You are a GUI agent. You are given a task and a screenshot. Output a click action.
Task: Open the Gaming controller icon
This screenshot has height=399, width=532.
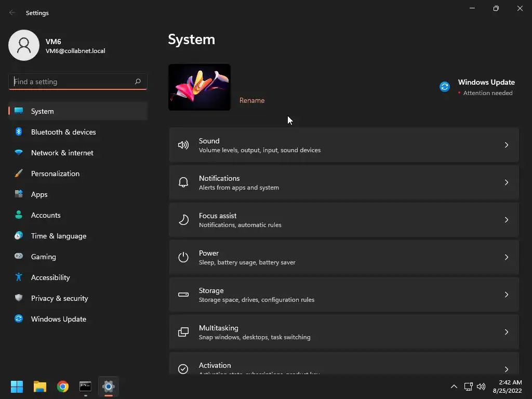point(19,256)
